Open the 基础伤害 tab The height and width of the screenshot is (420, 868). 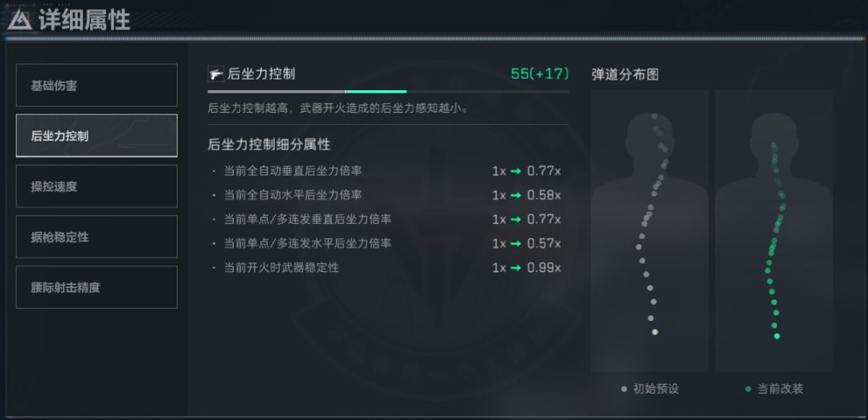pos(96,85)
